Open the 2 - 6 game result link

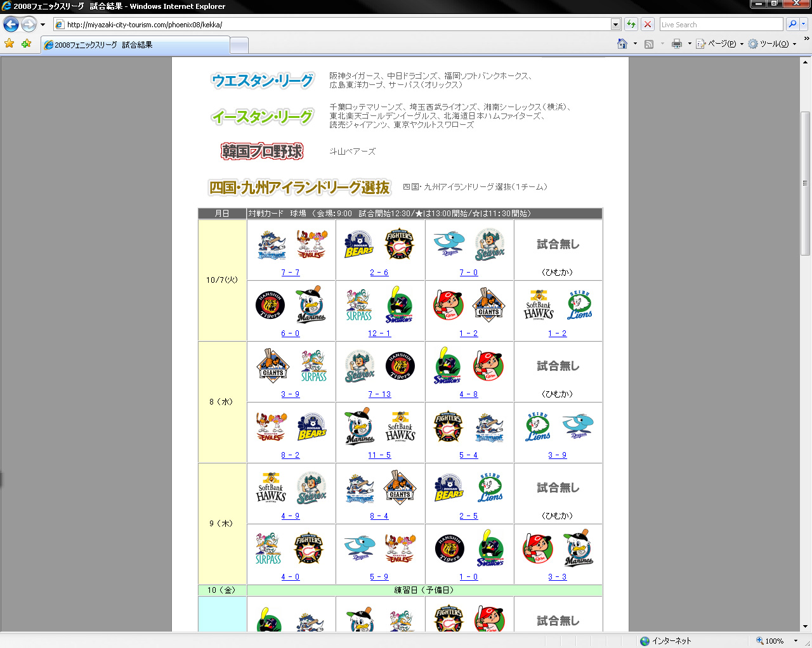coord(379,273)
